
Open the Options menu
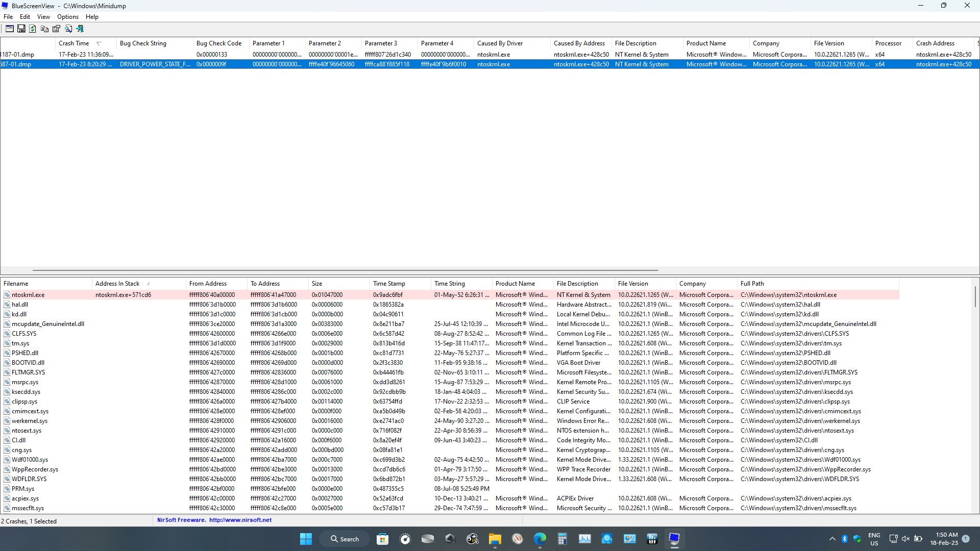pyautogui.click(x=67, y=17)
